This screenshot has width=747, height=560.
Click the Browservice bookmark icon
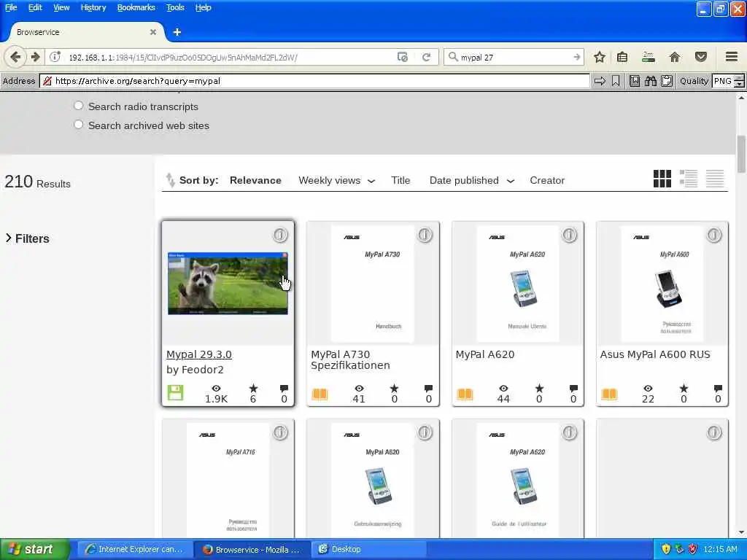(x=616, y=81)
